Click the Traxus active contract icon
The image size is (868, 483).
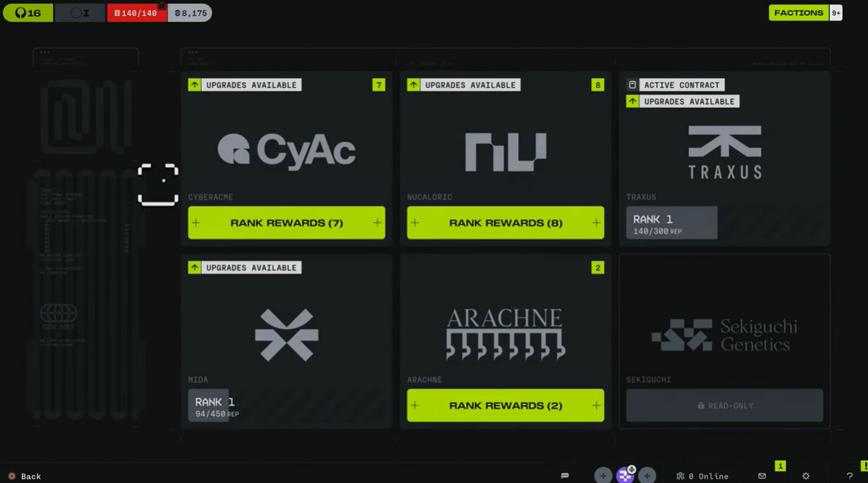tap(632, 85)
